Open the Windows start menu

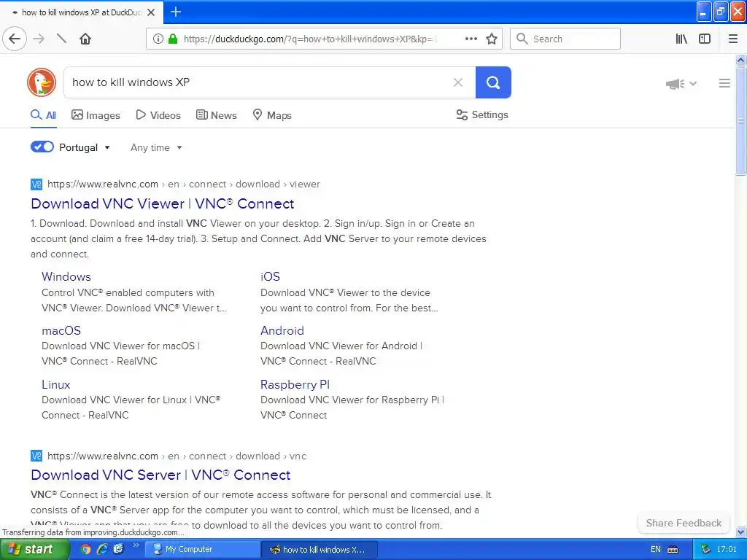tap(34, 549)
